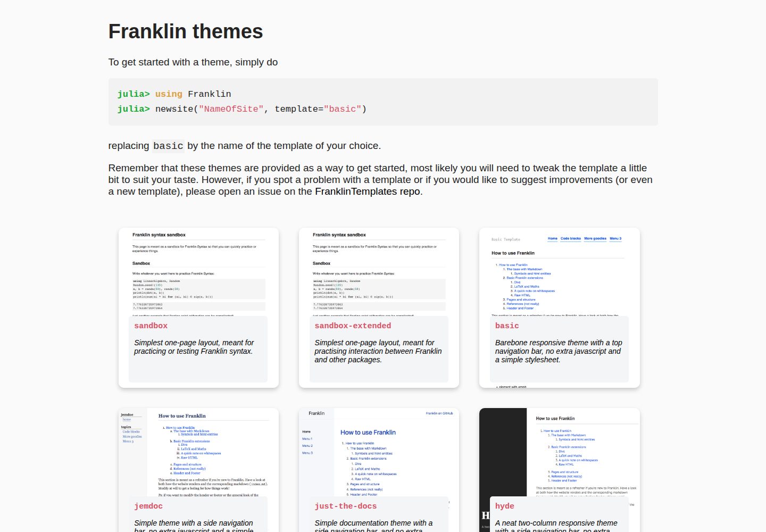Open the FranklinTemplates repo link
766x532 pixels.
coord(368,192)
